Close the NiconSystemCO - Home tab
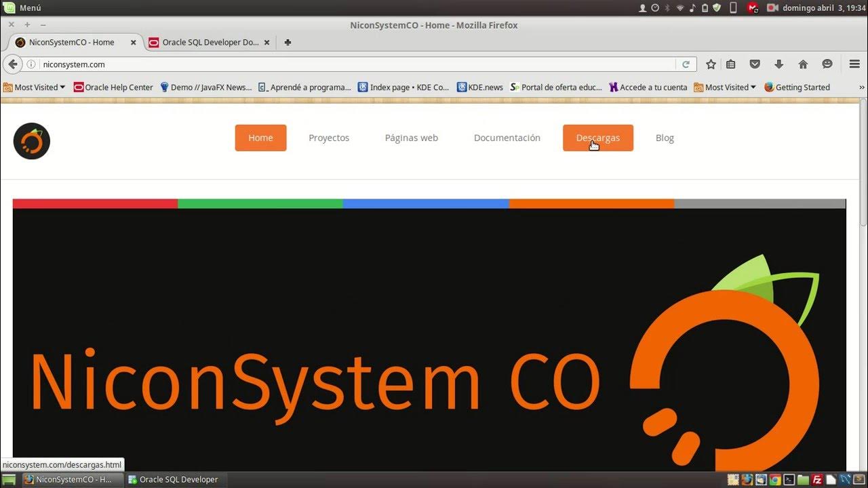 [x=133, y=42]
